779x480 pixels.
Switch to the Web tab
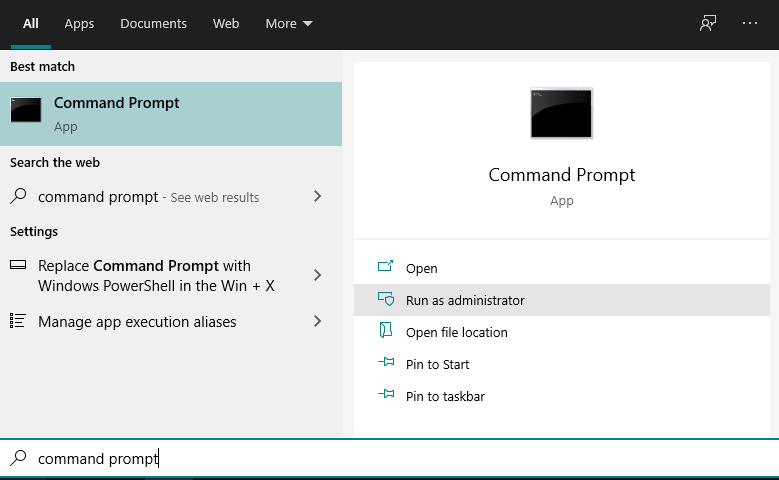[x=226, y=23]
